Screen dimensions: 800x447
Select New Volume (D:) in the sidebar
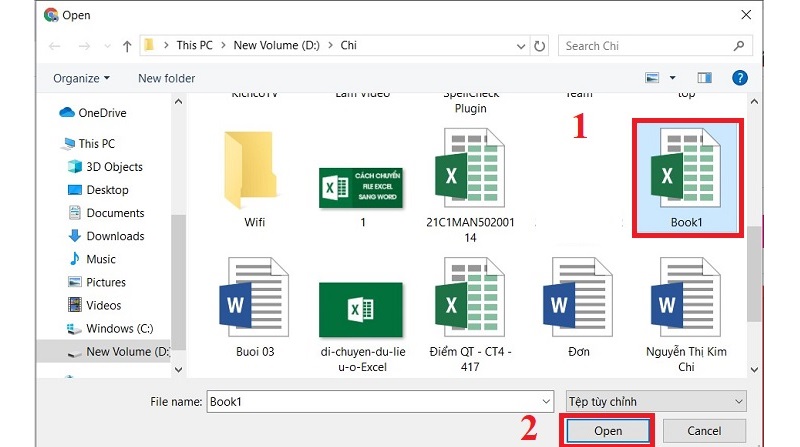104,352
